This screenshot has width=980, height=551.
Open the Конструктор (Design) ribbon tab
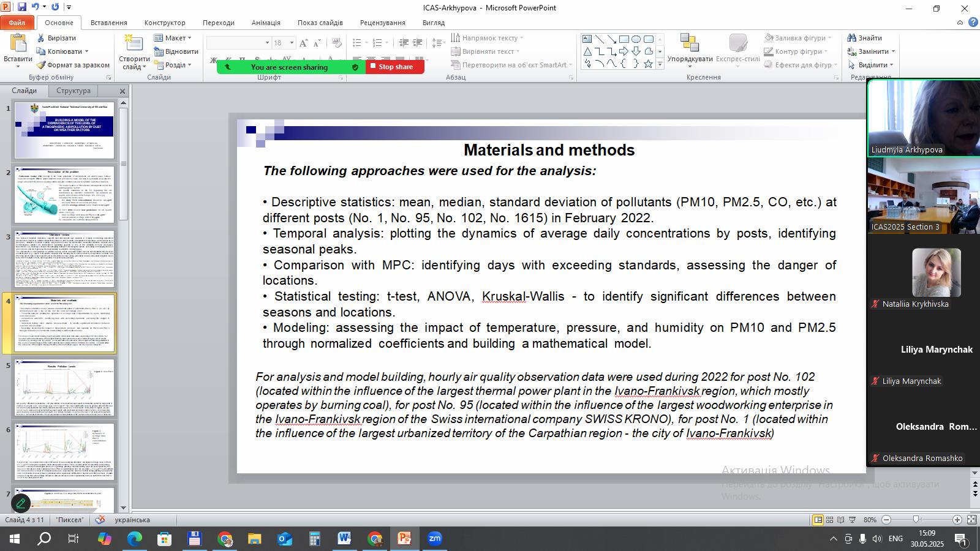click(x=165, y=23)
